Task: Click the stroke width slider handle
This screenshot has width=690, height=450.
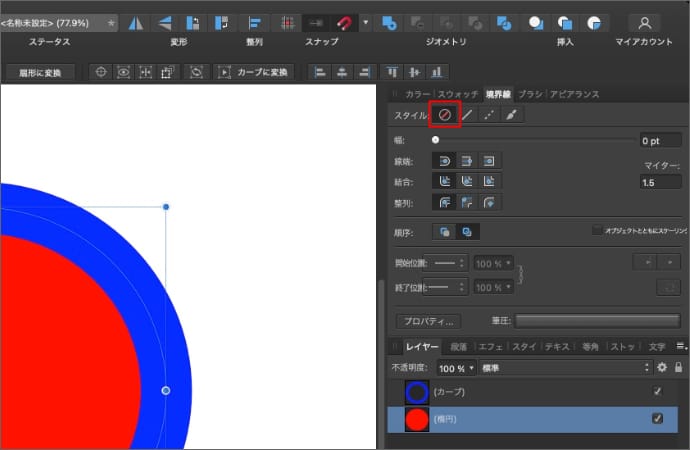Action: [x=436, y=141]
